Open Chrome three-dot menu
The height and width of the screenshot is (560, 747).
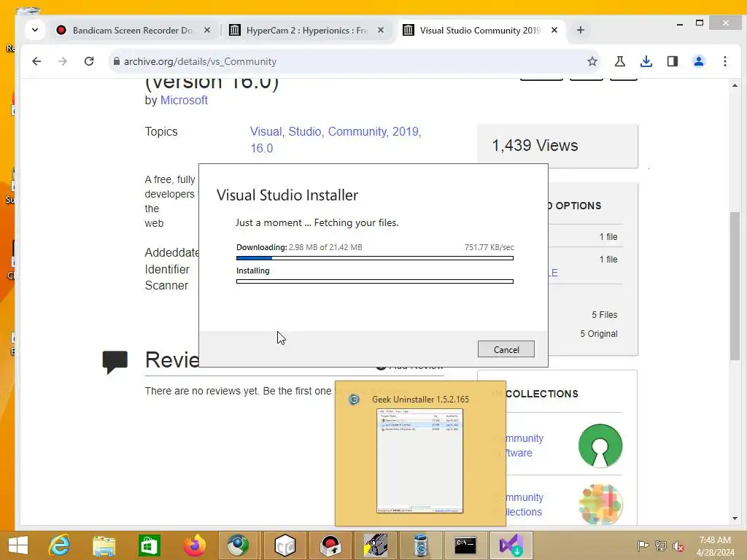coord(724,61)
